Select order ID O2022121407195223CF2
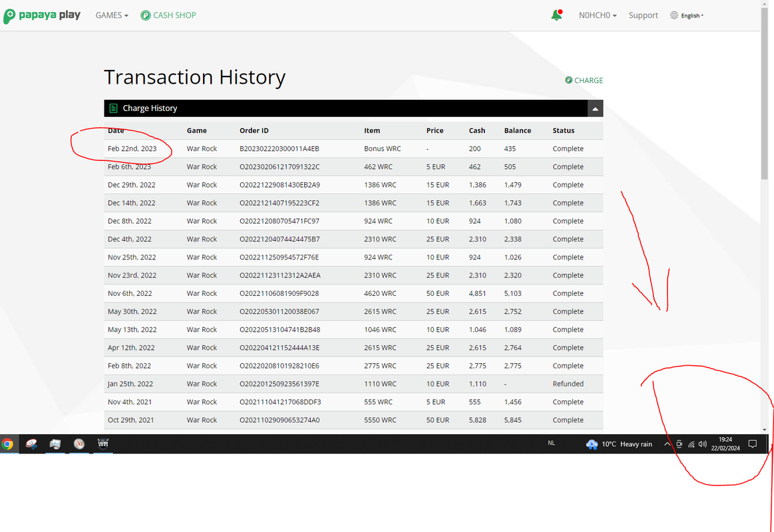Image resolution: width=774 pixels, height=532 pixels. point(280,203)
